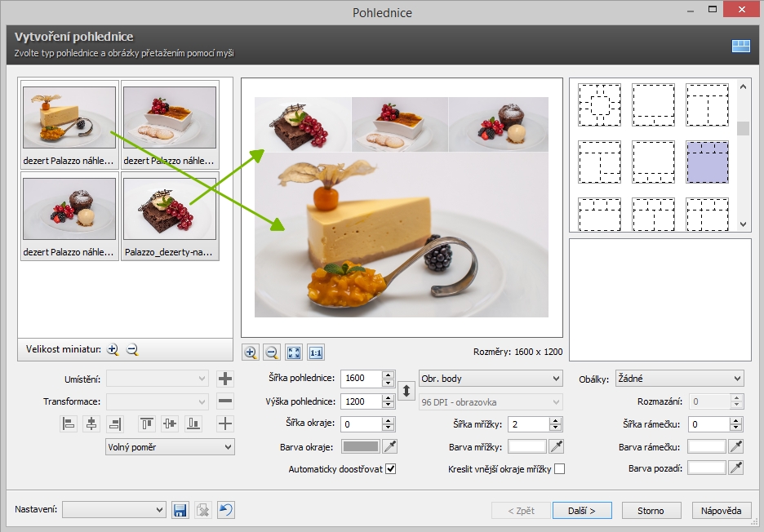Increase thumbnail size with magnifier plus
764x532 pixels.
[x=113, y=349]
